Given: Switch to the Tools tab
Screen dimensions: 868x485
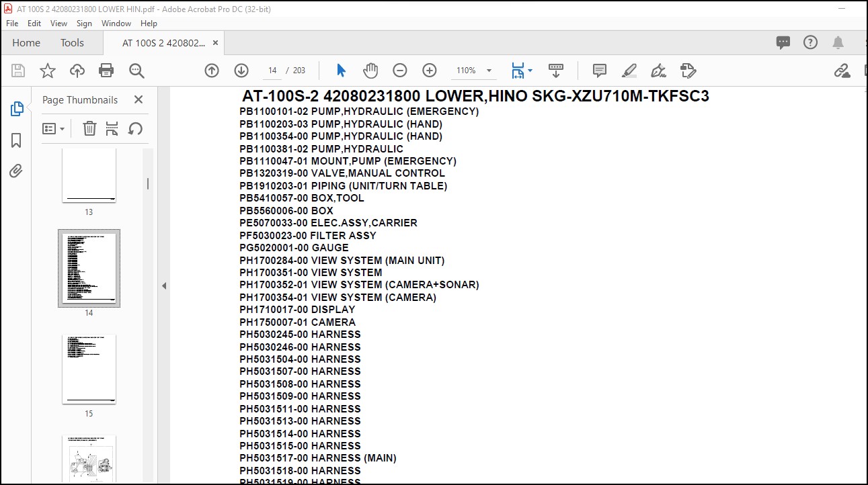Looking at the screenshot, I should point(72,42).
